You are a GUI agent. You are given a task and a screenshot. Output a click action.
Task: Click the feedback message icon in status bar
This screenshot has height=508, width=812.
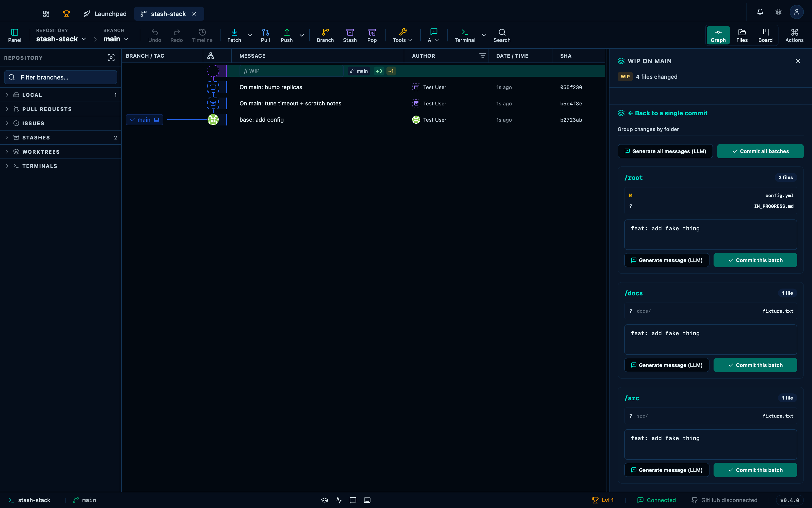[353, 500]
